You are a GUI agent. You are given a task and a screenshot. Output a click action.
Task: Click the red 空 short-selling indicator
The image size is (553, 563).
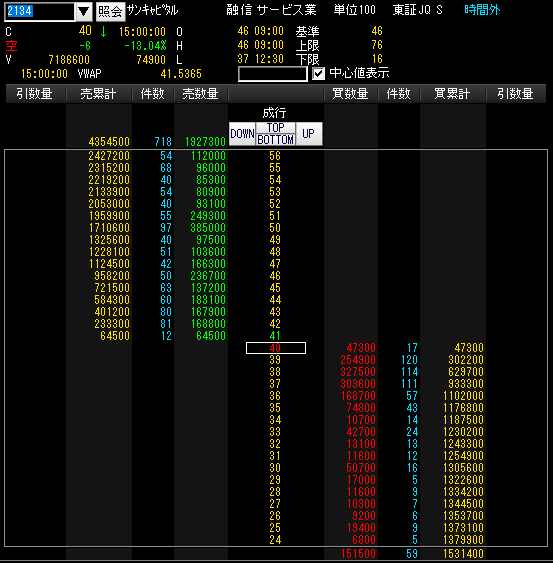[x=11, y=46]
